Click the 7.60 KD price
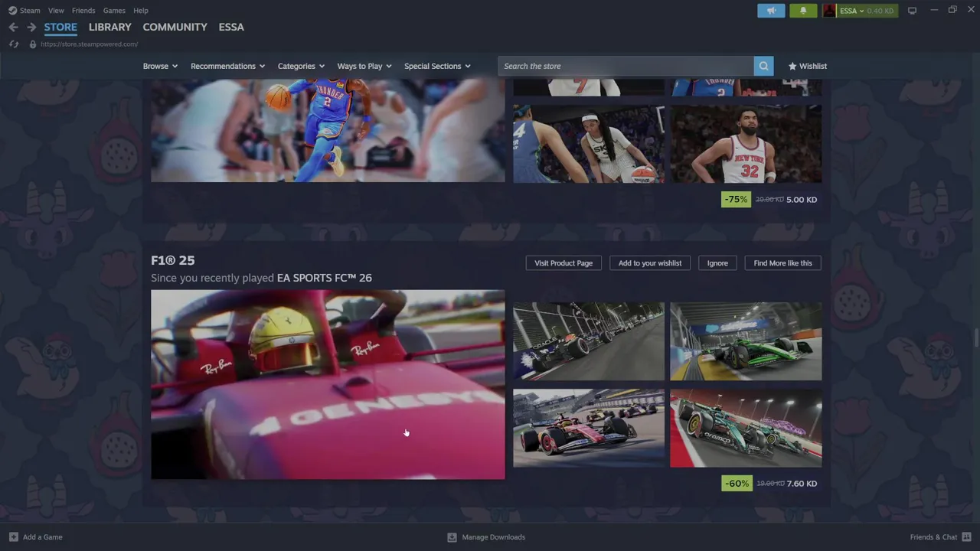 (x=802, y=484)
